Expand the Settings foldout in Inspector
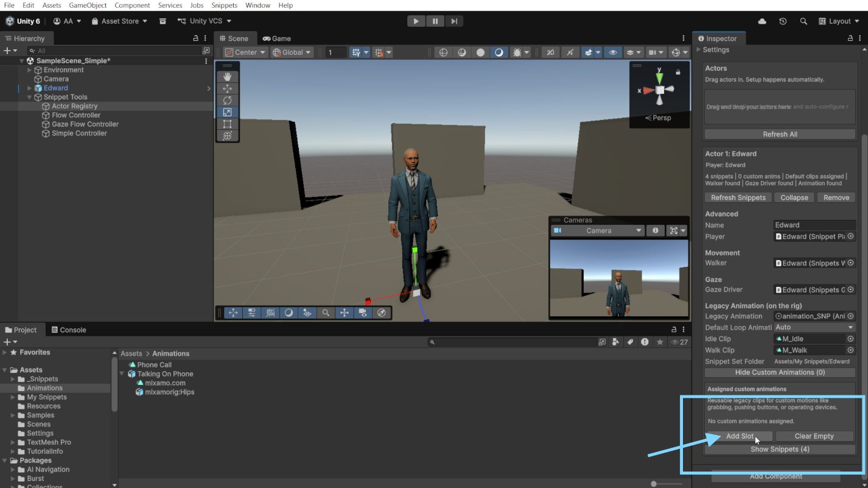 pos(698,50)
